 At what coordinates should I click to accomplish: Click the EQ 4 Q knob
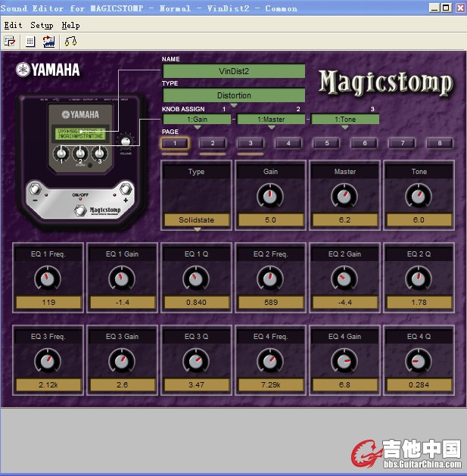[419, 361]
